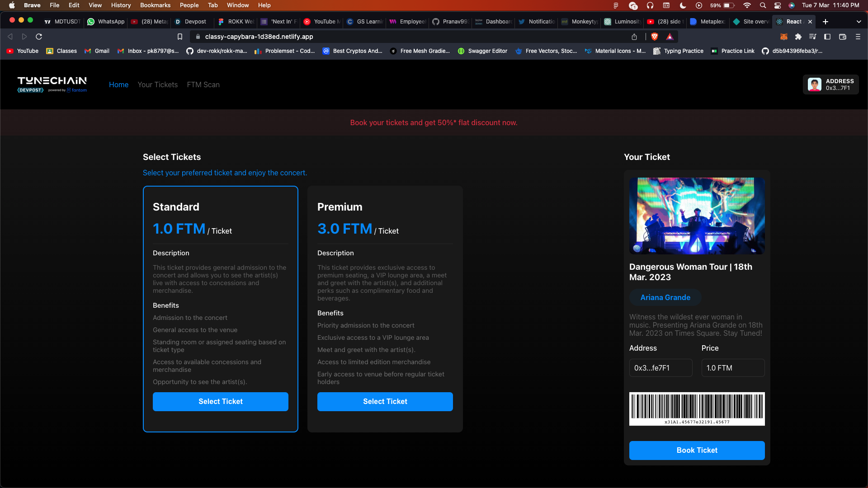The width and height of the screenshot is (868, 488).
Task: Open the Your Tickets nav tab
Action: [x=157, y=84]
